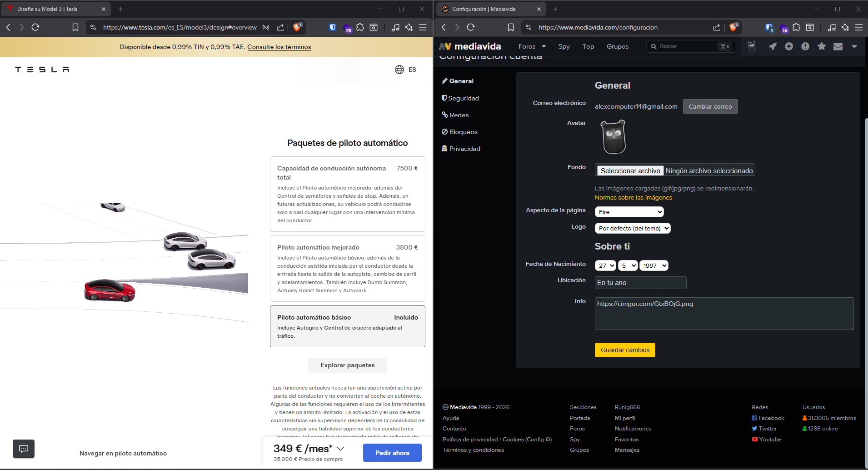Open Mediavida user avatar icon in navbar

pyautogui.click(x=752, y=46)
